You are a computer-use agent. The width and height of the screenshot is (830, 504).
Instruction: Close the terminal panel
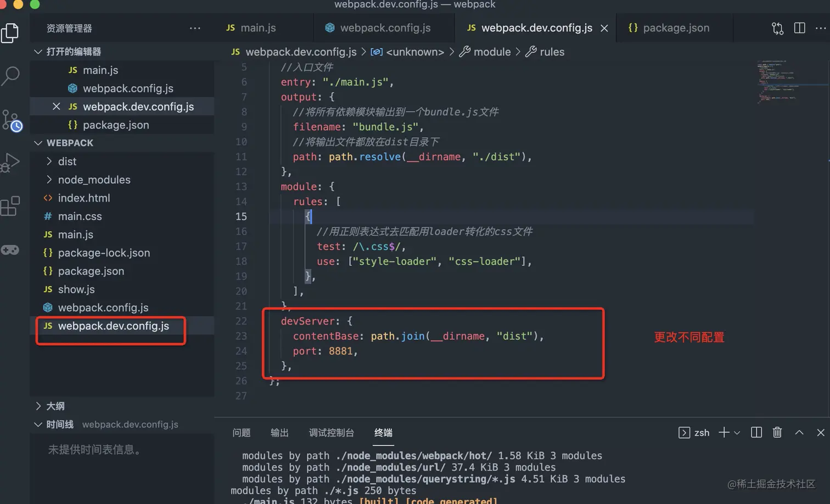(821, 433)
